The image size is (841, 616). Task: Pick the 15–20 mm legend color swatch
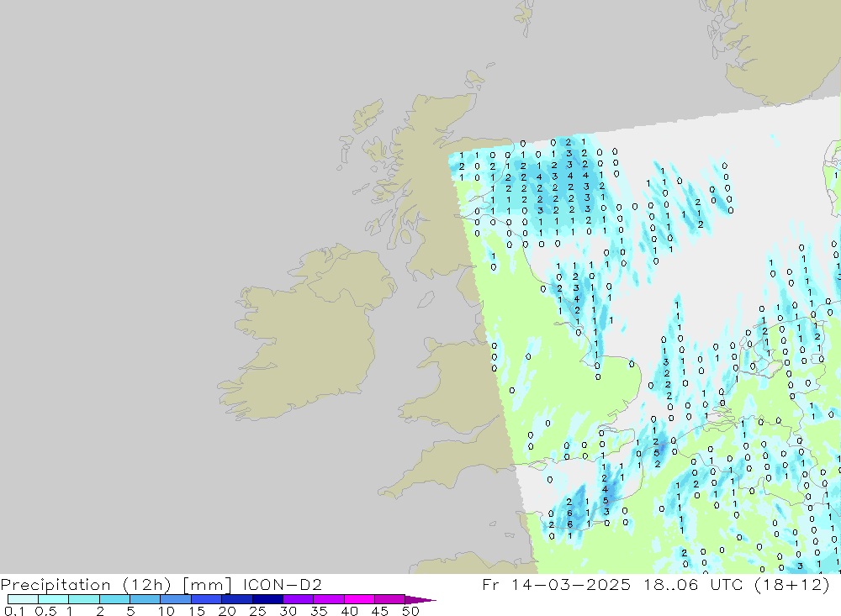tap(206, 599)
